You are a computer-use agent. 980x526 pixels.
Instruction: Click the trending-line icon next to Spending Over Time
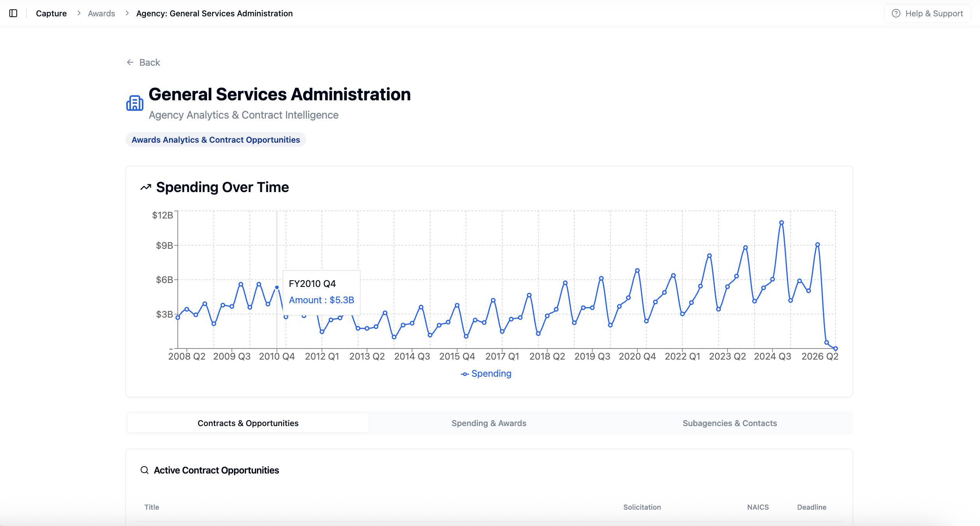[x=145, y=187]
